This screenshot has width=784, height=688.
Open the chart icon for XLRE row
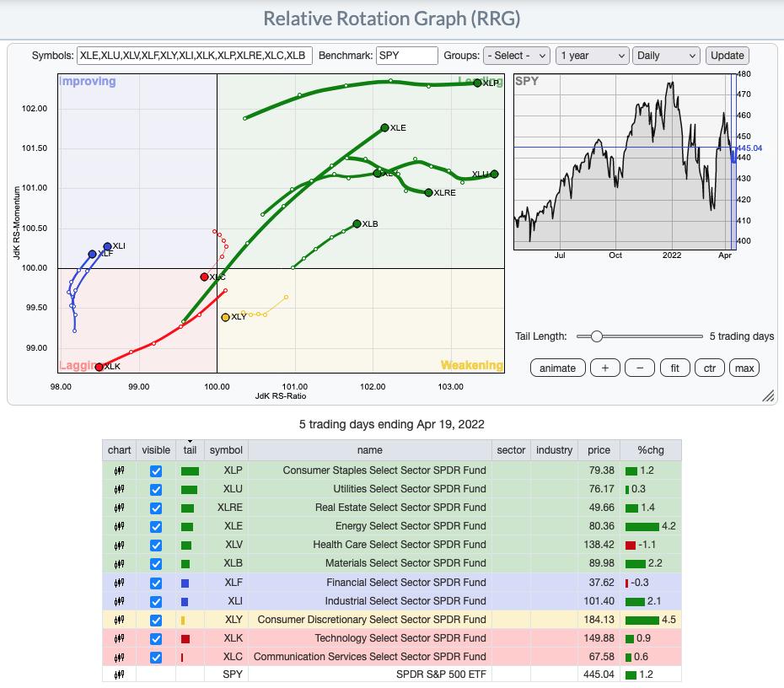click(x=119, y=508)
